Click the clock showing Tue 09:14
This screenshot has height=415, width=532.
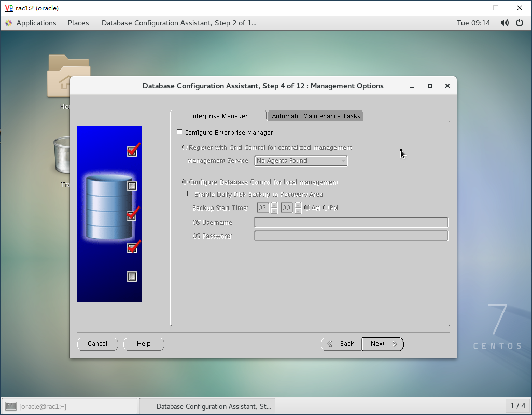click(473, 23)
